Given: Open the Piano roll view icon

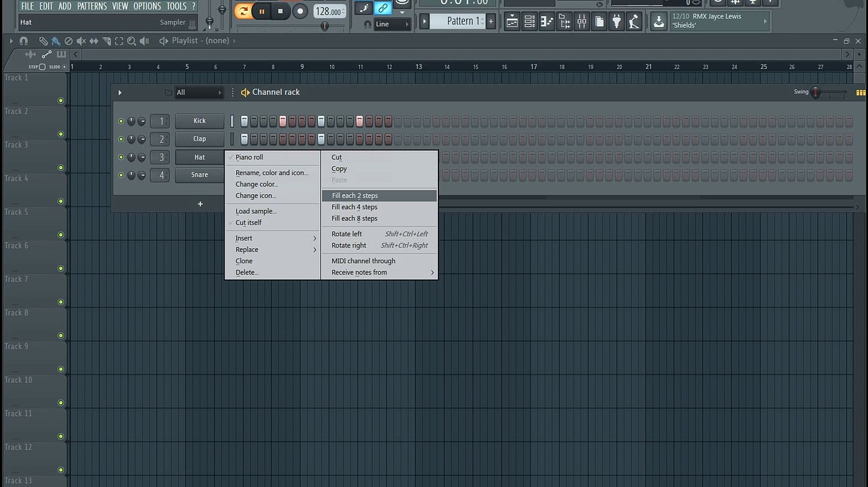Looking at the screenshot, I should [x=547, y=22].
